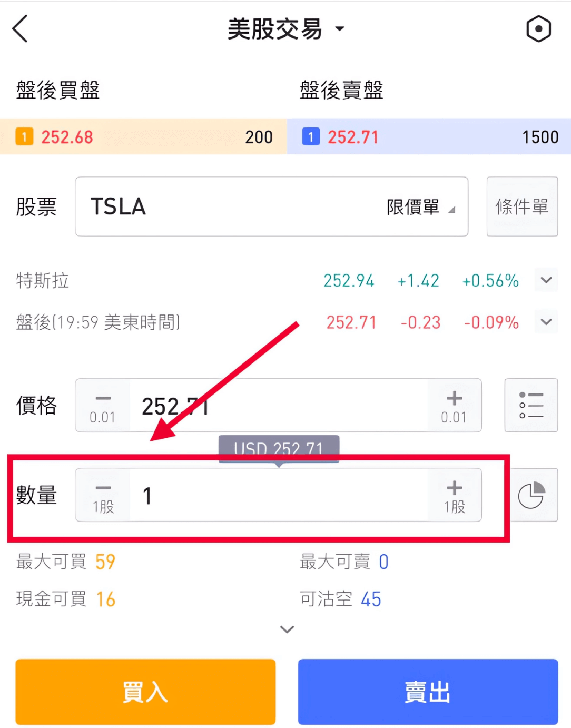Open the 美股交易 market dropdown
The image size is (571, 728).
point(285,29)
